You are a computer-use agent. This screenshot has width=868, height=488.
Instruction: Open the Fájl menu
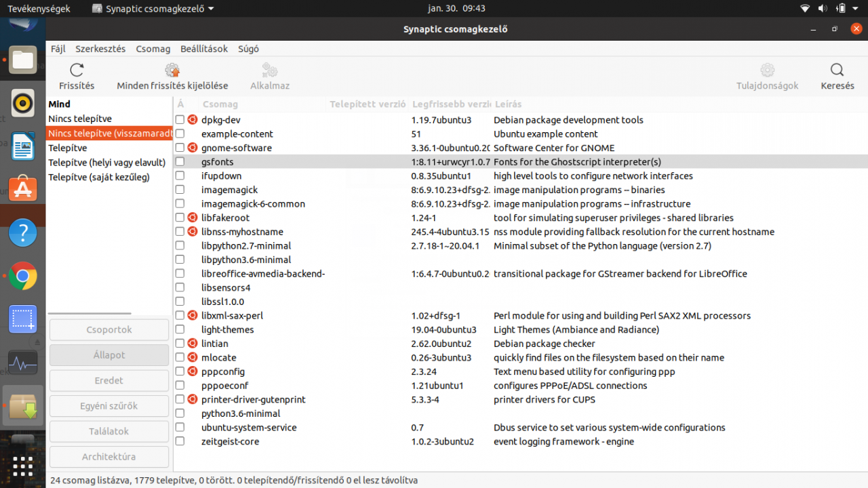[x=58, y=49]
